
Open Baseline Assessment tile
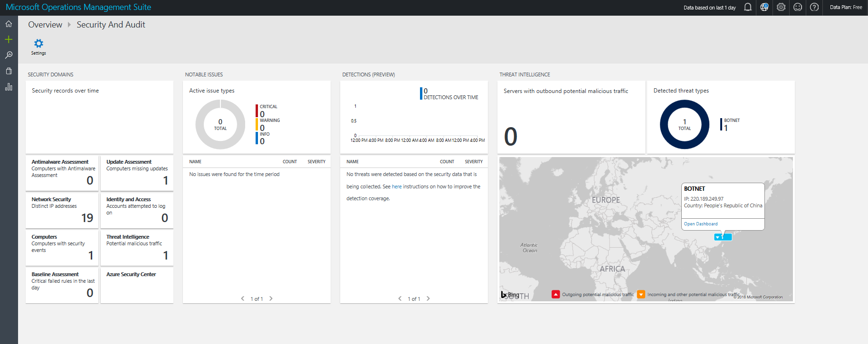pyautogui.click(x=62, y=285)
